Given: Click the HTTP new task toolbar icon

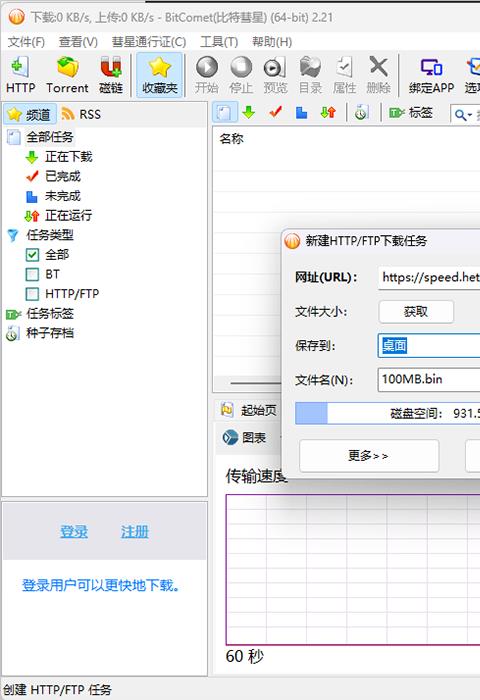Looking at the screenshot, I should [20, 75].
